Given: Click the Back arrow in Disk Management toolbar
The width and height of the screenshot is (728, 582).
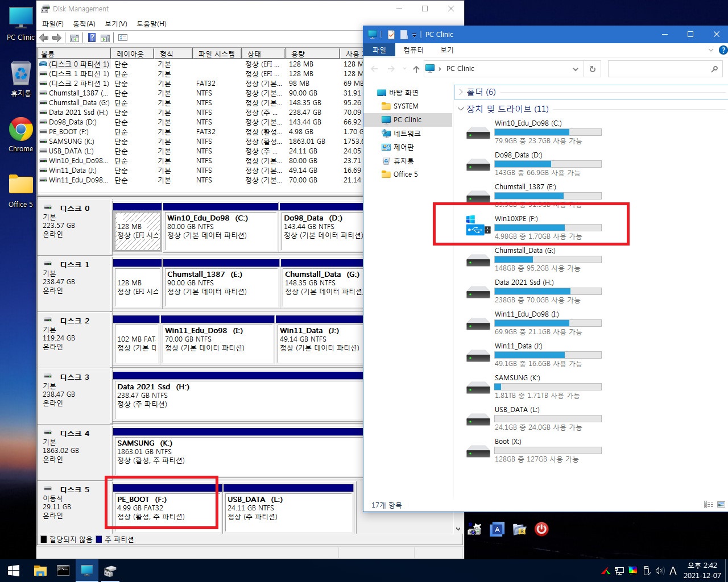Looking at the screenshot, I should tap(44, 38).
